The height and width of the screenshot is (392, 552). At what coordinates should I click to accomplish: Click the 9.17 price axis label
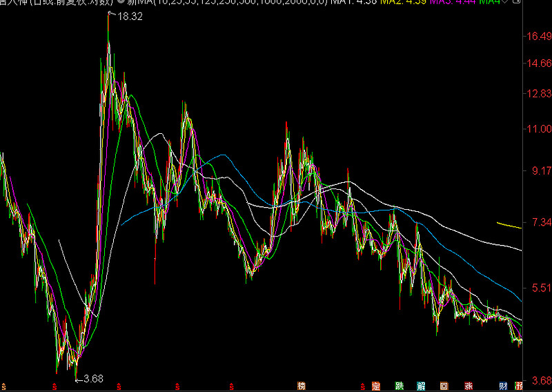click(x=542, y=171)
